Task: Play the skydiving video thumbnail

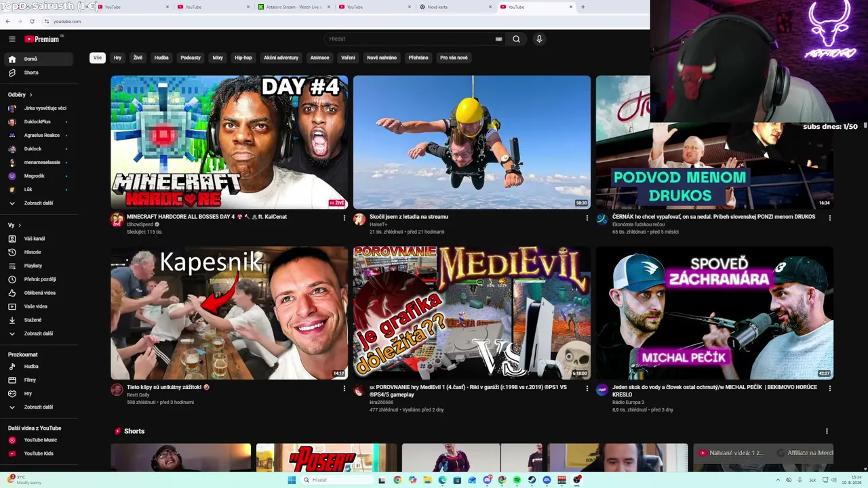Action: coord(472,142)
